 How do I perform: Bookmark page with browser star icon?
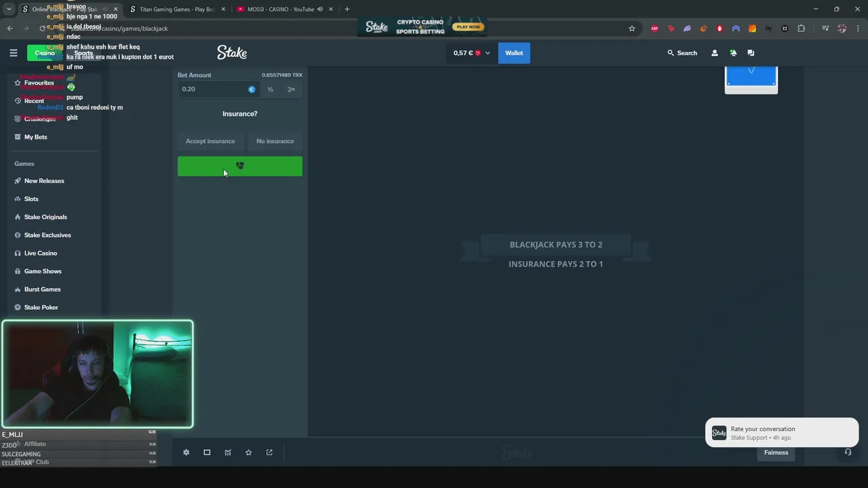point(632,28)
